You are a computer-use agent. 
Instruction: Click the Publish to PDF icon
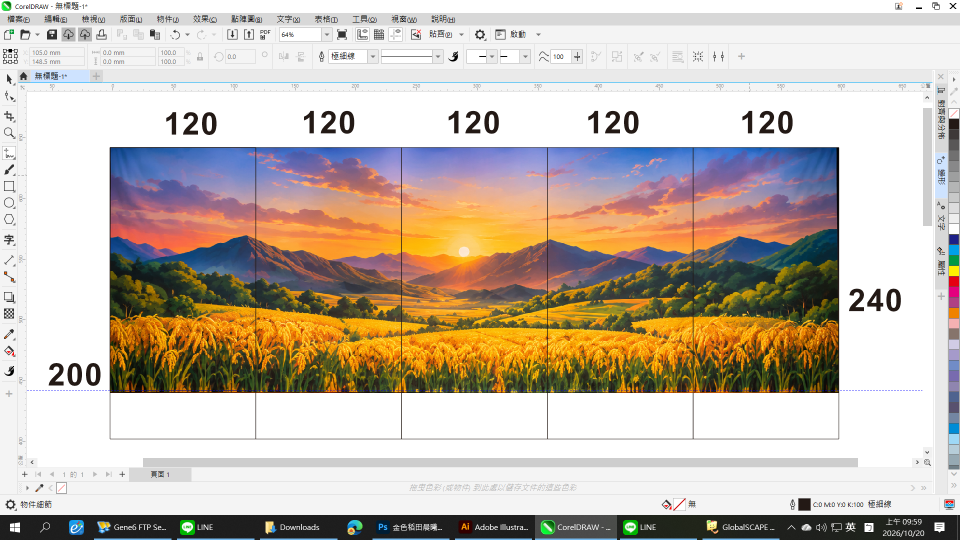coord(265,34)
